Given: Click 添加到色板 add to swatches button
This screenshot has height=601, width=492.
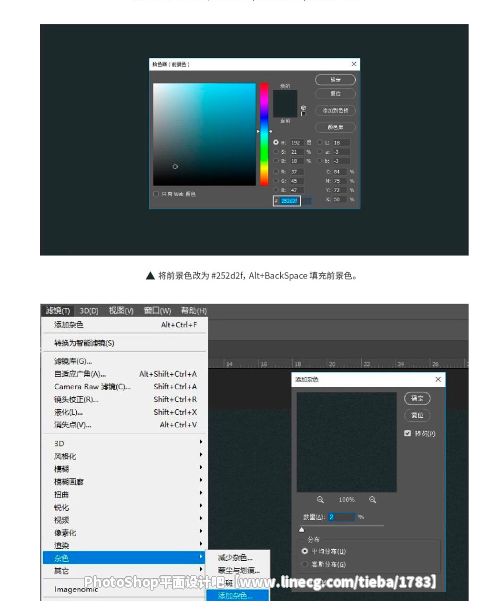Looking at the screenshot, I should click(x=335, y=110).
